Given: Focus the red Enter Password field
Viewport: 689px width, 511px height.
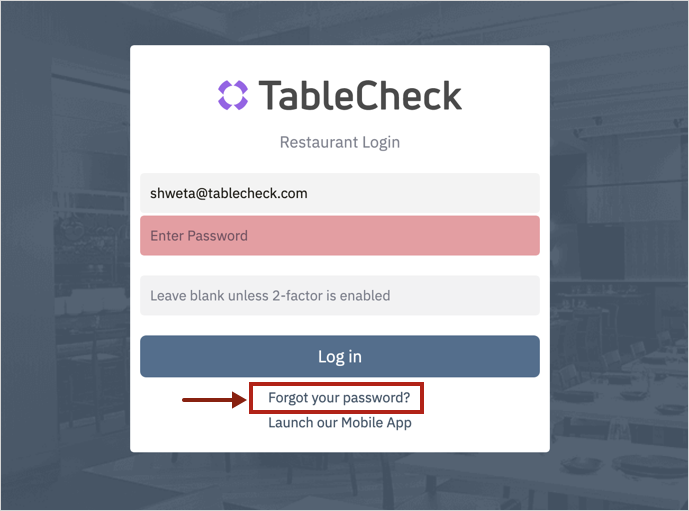Looking at the screenshot, I should pos(340,236).
